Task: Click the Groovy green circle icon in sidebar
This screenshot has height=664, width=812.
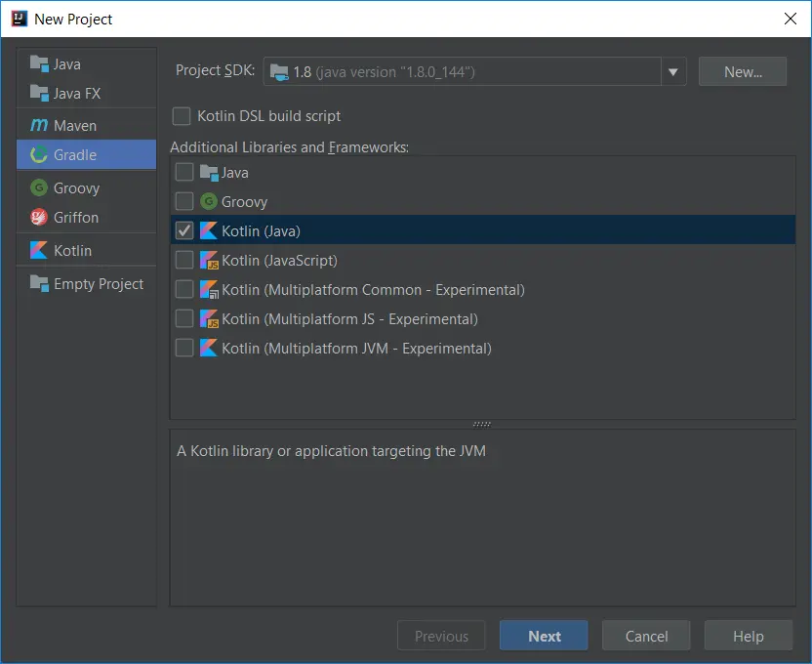Action: 39,187
